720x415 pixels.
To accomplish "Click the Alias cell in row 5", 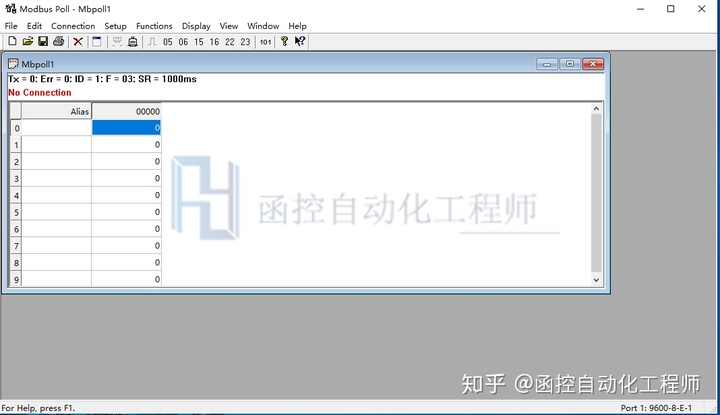I will (56, 212).
